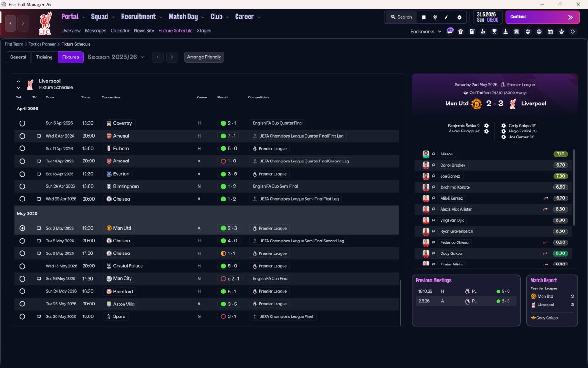Select the Fulham fixture radio button
The height and width of the screenshot is (368, 588).
click(23, 149)
